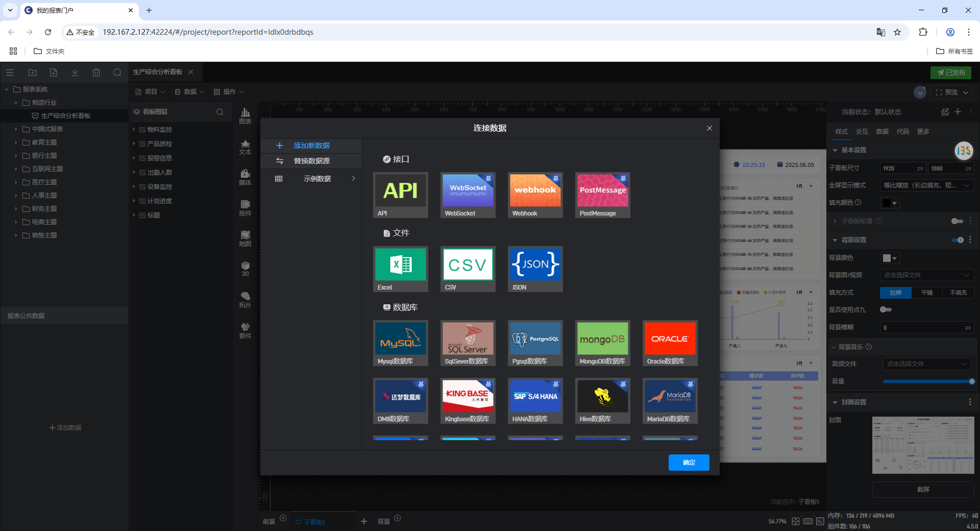This screenshot has width=980, height=531.
Task: Select the API data source tile
Action: [401, 195]
